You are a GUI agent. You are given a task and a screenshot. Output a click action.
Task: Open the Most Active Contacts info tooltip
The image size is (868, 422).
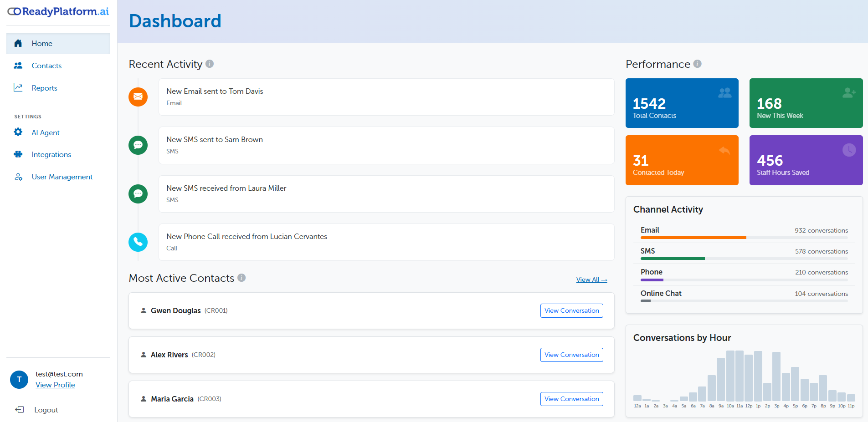[x=242, y=278]
